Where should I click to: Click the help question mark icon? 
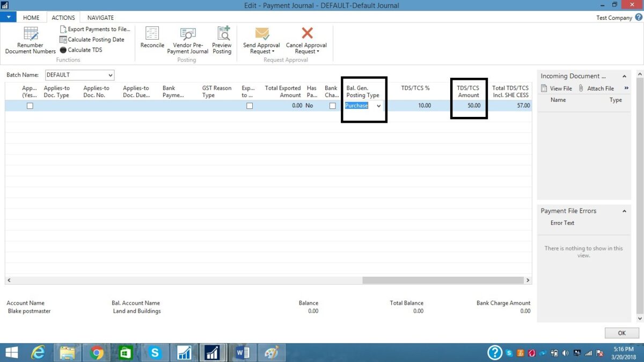pos(494,352)
